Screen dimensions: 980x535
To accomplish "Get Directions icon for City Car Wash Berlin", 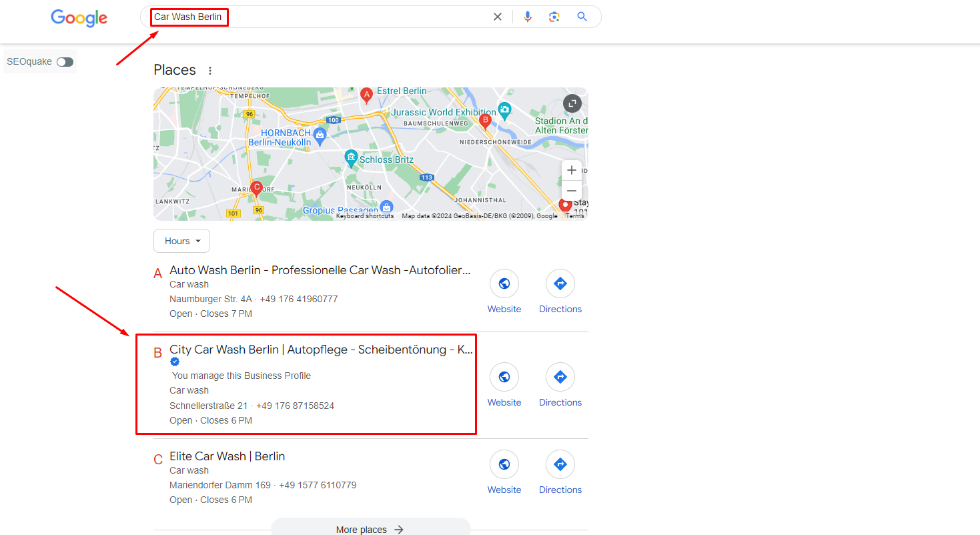I will click(x=560, y=378).
